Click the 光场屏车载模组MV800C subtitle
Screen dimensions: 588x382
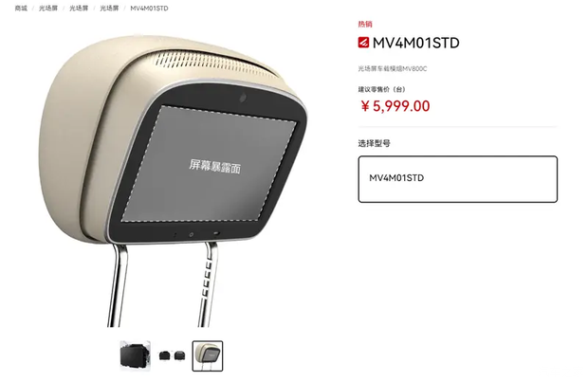pos(393,68)
